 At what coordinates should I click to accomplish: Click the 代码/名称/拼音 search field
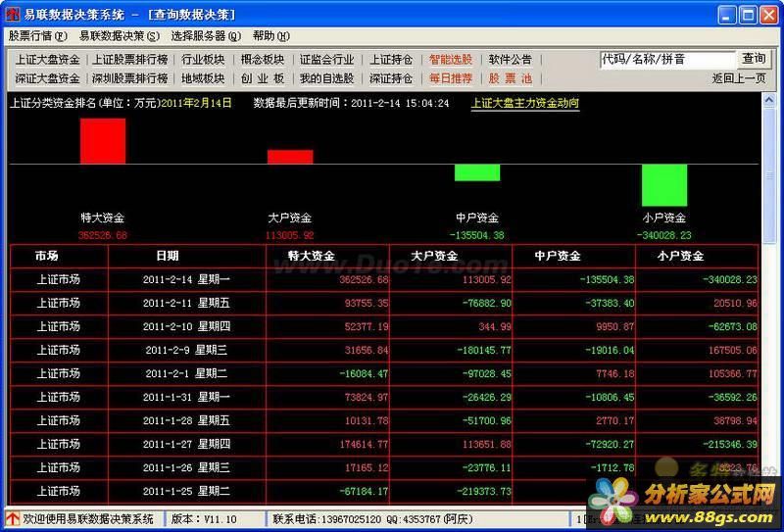click(667, 59)
